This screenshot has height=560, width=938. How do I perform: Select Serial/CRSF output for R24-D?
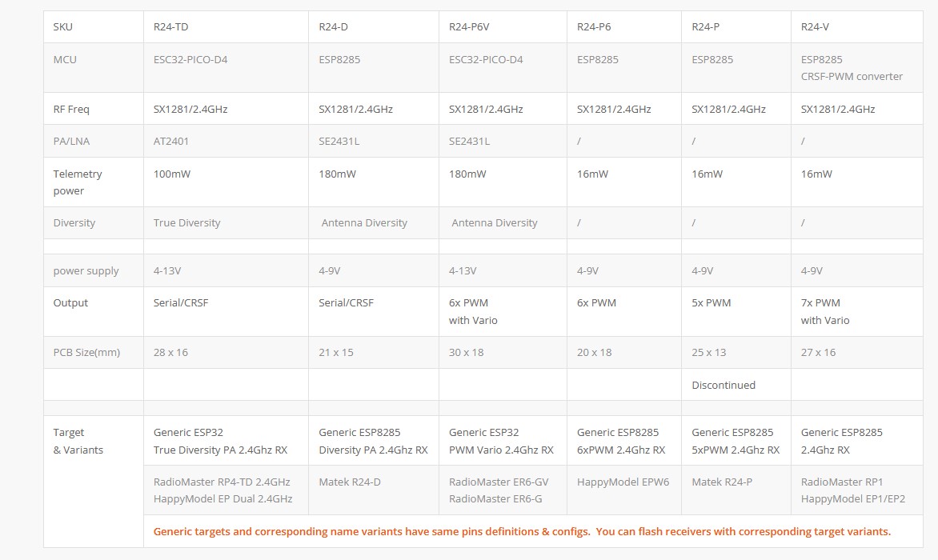(x=346, y=303)
